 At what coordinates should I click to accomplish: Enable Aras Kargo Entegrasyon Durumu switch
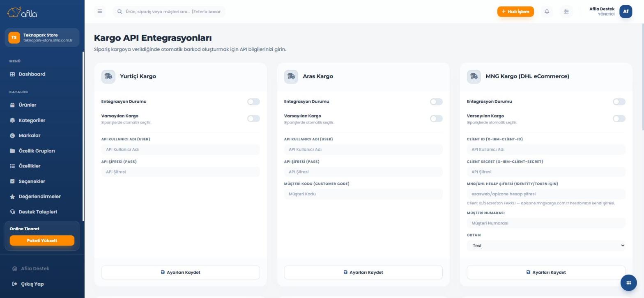[436, 102]
